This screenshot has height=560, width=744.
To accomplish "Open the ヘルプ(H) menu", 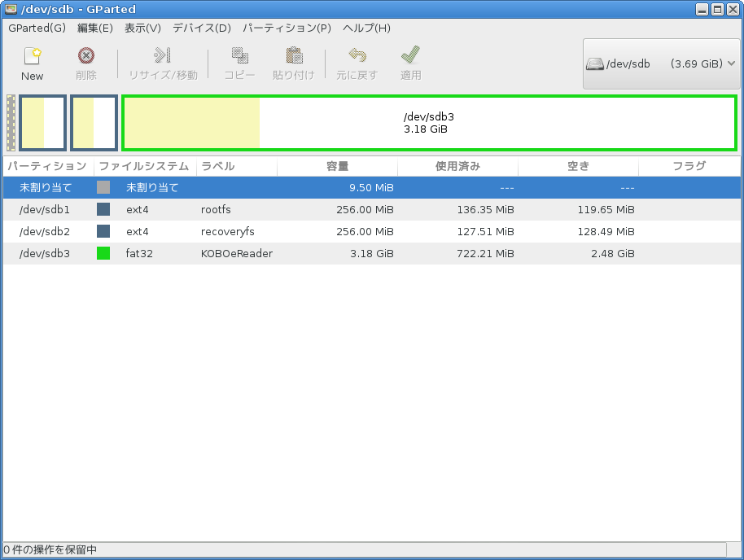I will (366, 28).
